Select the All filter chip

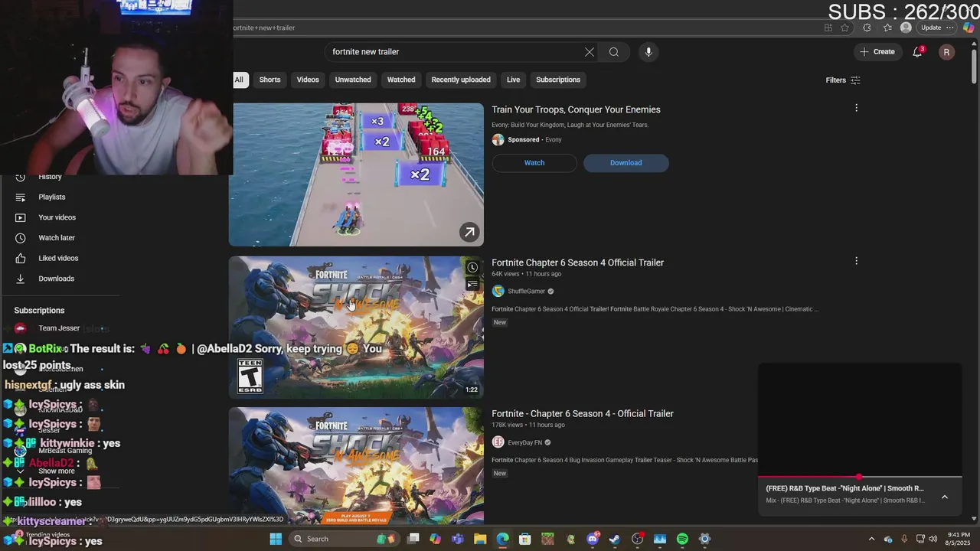239,80
